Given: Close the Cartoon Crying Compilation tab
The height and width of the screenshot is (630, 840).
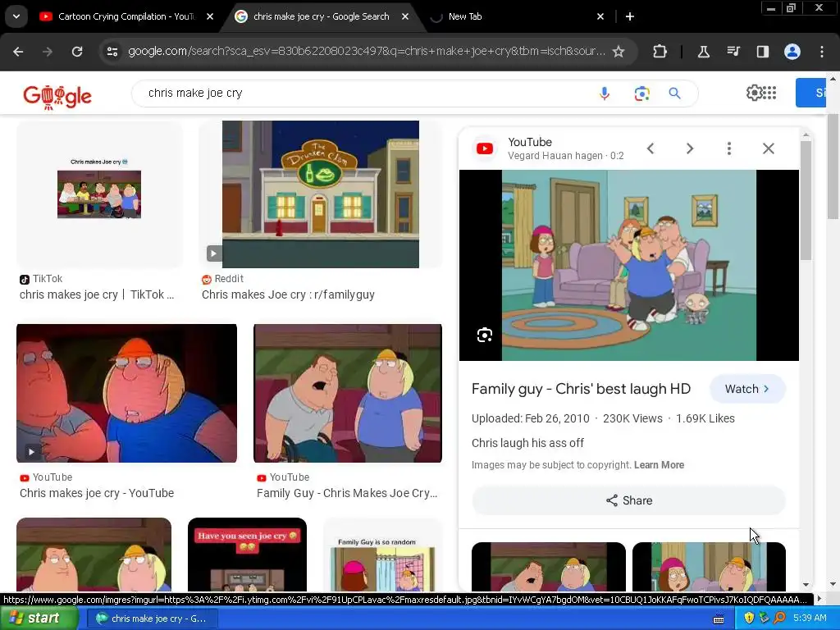Looking at the screenshot, I should (210, 16).
